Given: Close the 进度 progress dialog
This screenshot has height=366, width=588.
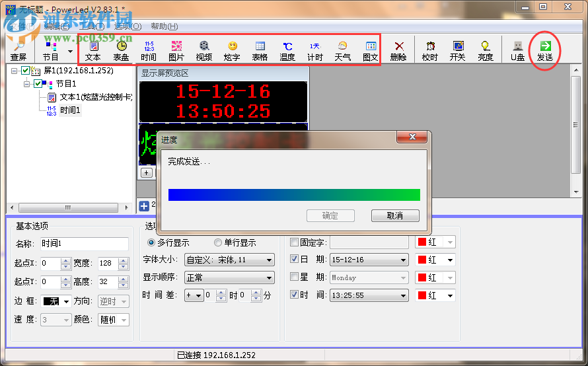Looking at the screenshot, I should point(412,137).
